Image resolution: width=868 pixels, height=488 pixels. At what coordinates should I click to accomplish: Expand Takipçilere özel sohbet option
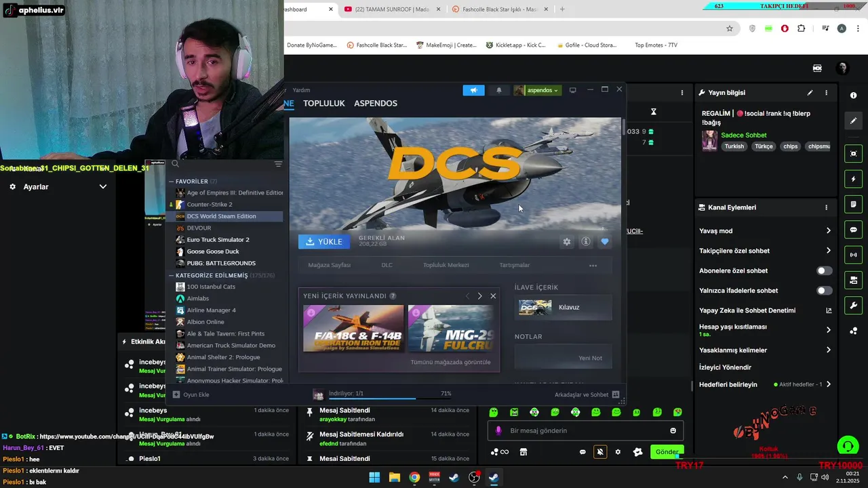click(765, 251)
